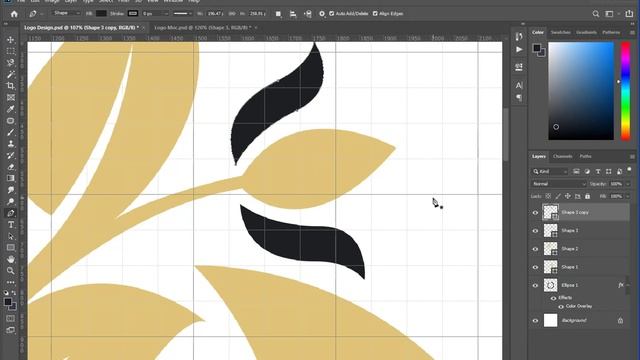Select the Crop tool
This screenshot has width=640, height=360.
(x=11, y=86)
